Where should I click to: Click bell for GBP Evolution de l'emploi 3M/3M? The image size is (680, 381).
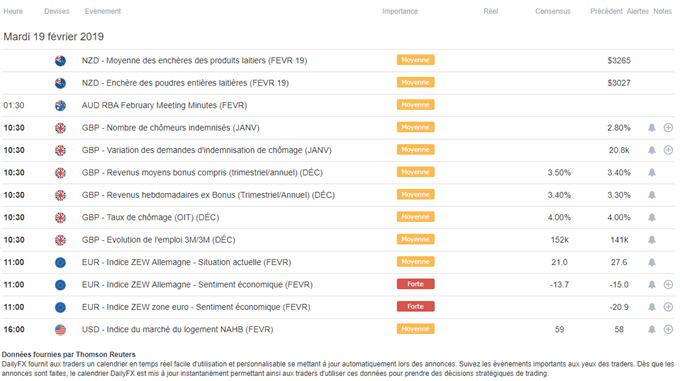pos(651,240)
